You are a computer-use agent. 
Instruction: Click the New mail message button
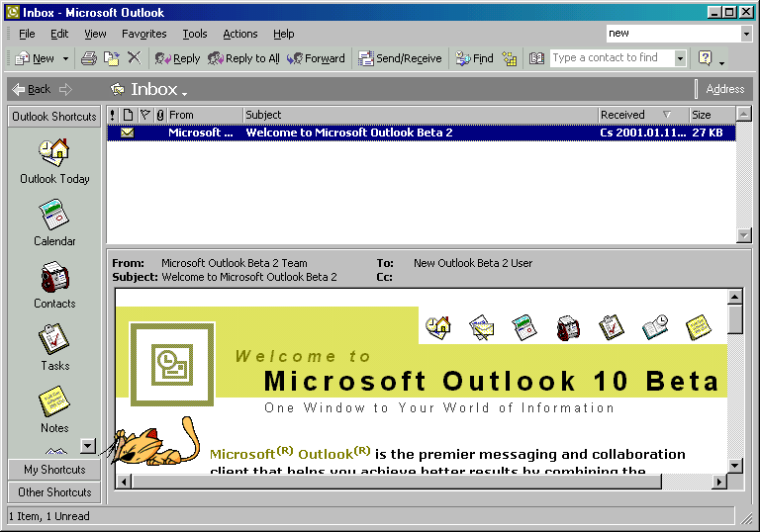[35, 58]
